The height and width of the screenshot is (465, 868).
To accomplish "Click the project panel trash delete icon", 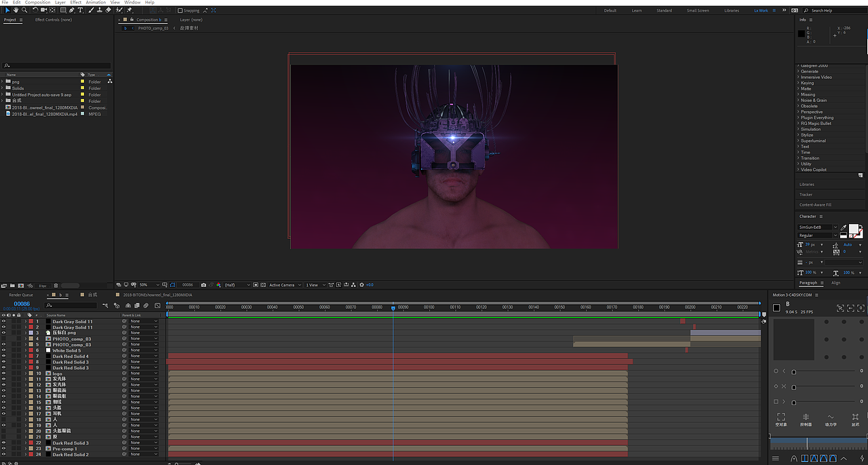I will 56,285.
